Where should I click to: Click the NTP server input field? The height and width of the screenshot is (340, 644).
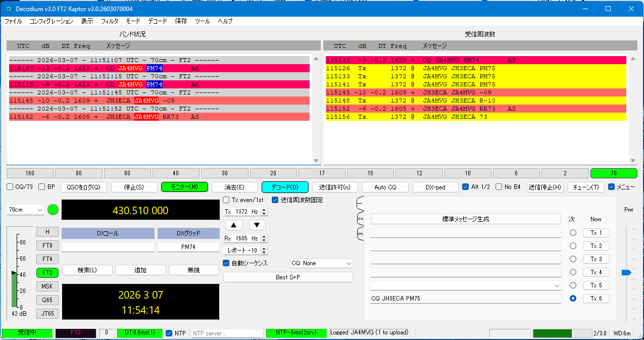[227, 333]
